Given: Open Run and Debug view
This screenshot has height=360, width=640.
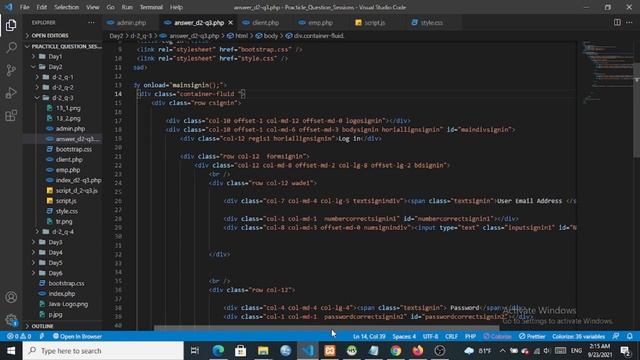Looking at the screenshot, I should 11,93.
